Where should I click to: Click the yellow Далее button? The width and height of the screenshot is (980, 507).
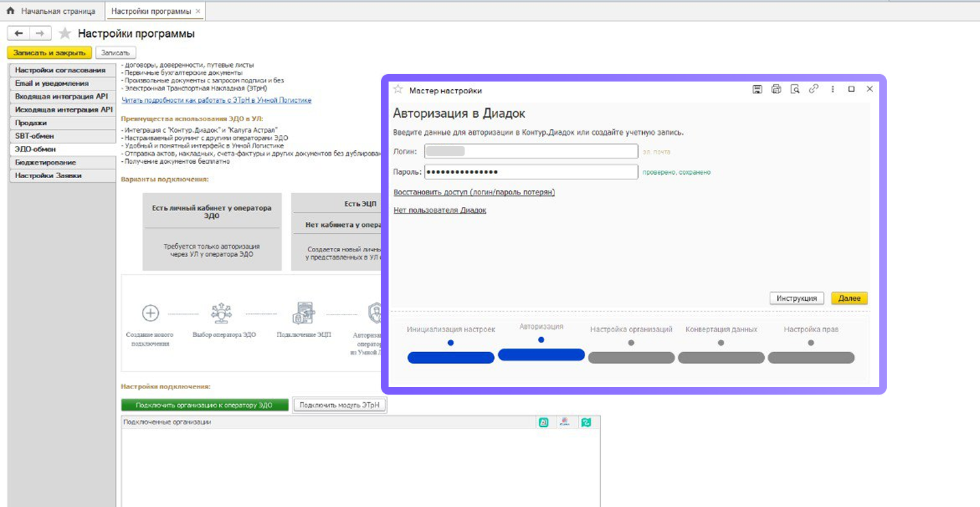[x=849, y=298]
